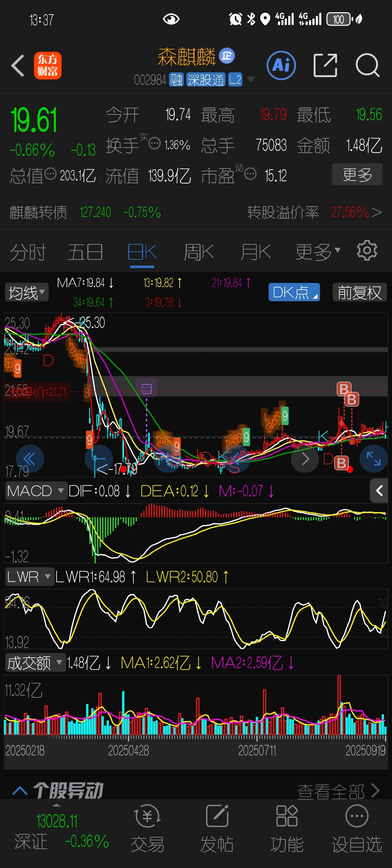This screenshot has height=868, width=392.
Task: Tap info icon beside 市盈 PE ratio
Action: (250, 174)
